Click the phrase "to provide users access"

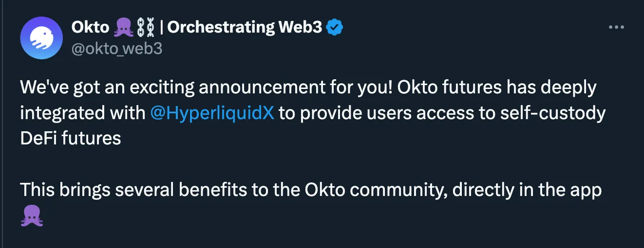point(376,113)
